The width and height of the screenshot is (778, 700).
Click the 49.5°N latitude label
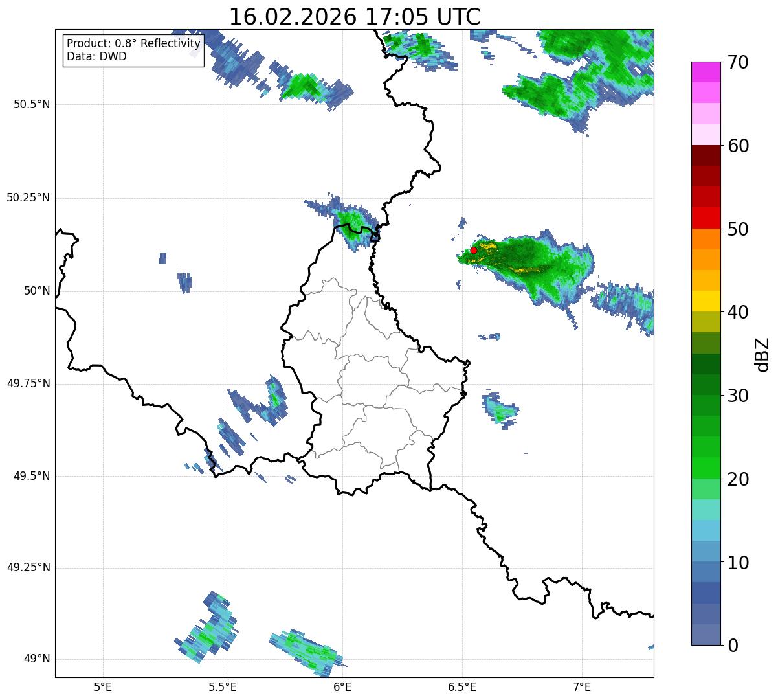pos(31,476)
